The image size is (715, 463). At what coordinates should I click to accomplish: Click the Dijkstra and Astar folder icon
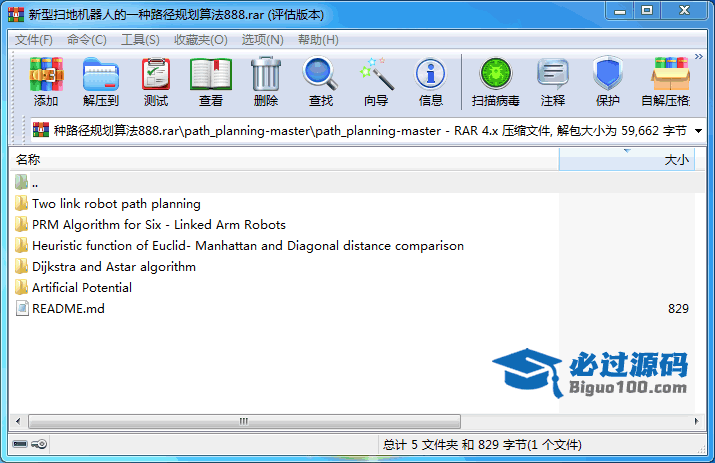(21, 266)
